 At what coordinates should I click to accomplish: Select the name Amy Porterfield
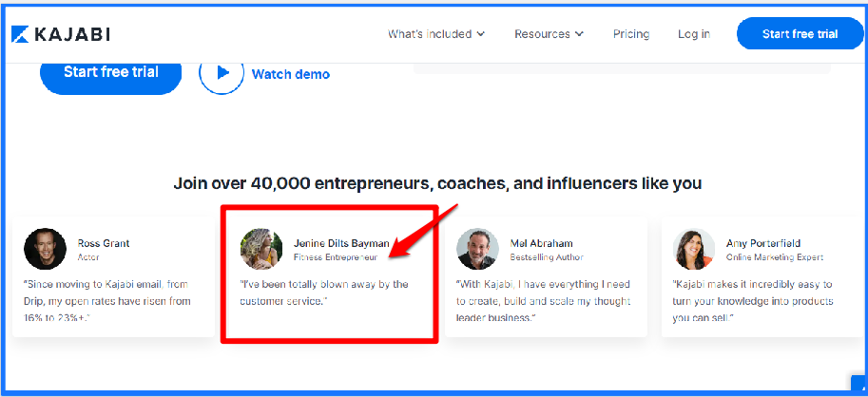[763, 243]
